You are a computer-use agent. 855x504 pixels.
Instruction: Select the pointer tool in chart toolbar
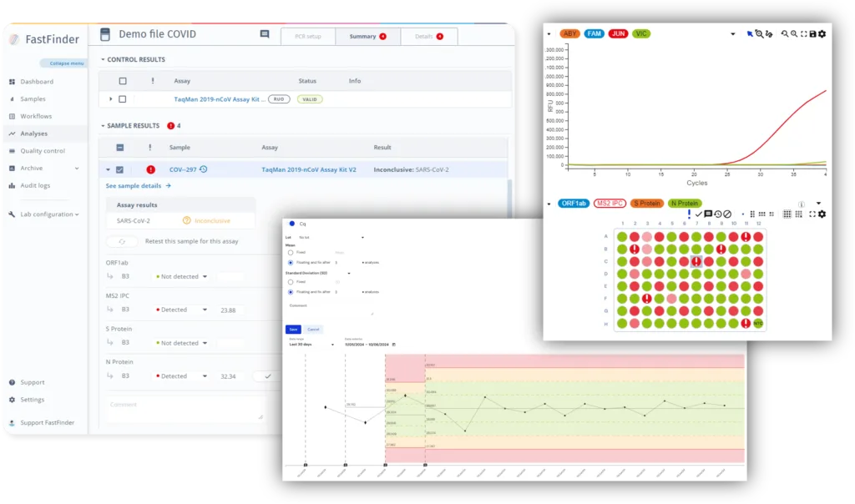(750, 33)
